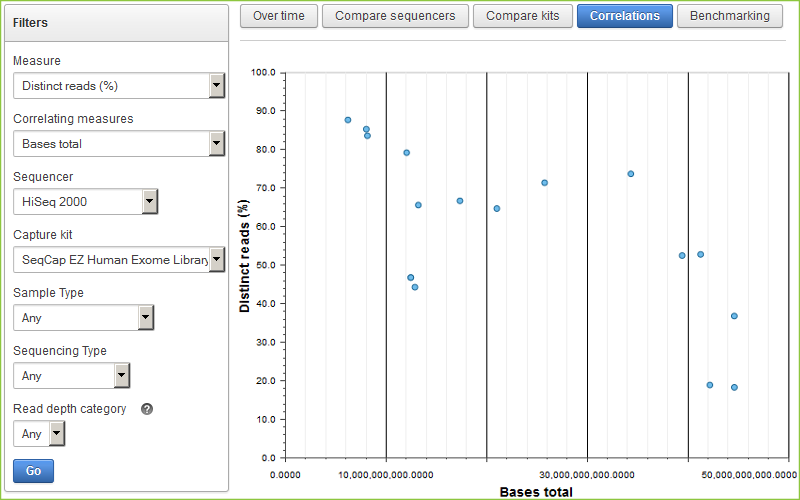
Task: Expand the Capture kit dropdown
Action: pyautogui.click(x=118, y=260)
